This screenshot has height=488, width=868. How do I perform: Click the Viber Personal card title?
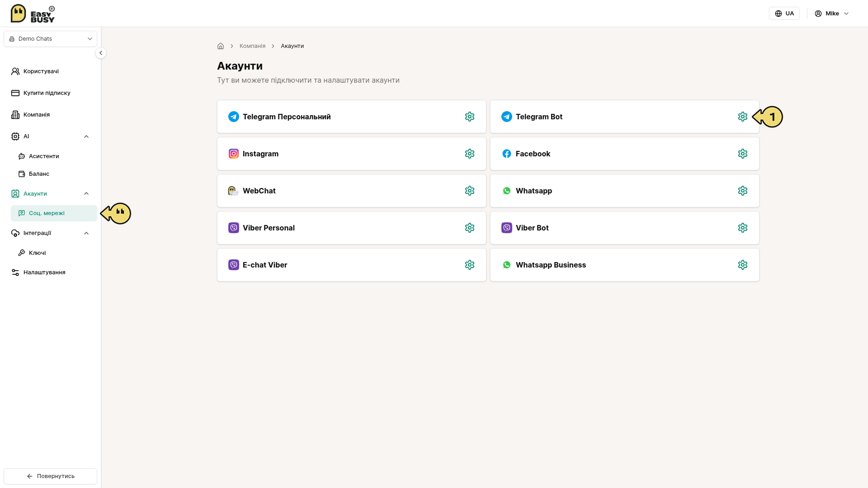click(x=269, y=228)
